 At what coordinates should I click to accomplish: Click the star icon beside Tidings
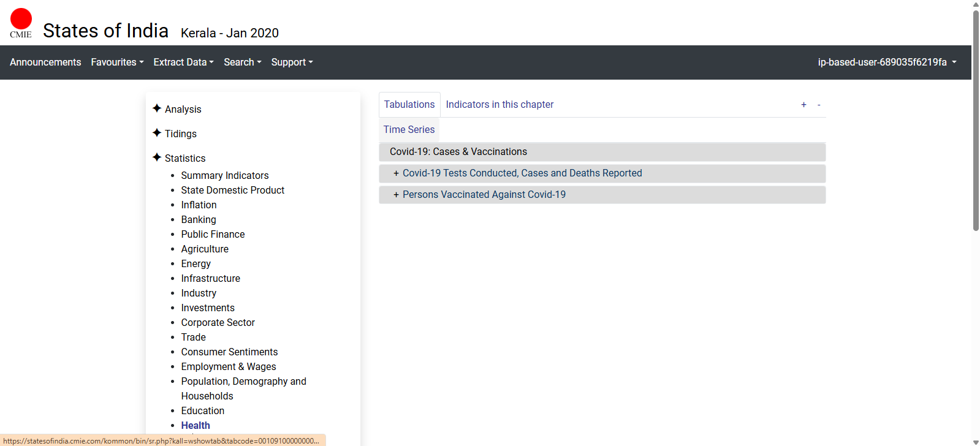[157, 133]
